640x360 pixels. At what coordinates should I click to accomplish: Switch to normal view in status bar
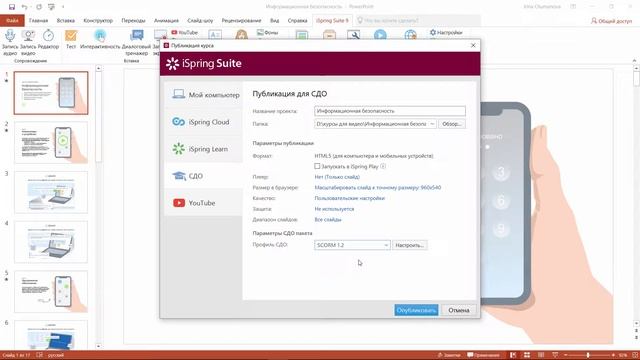point(513,355)
